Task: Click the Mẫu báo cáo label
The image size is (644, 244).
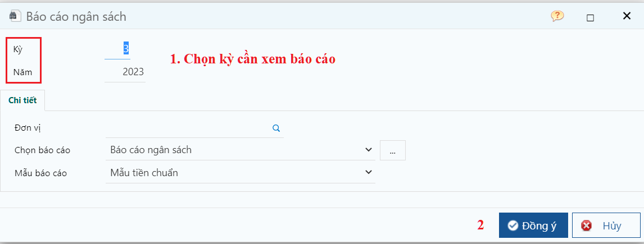Action: coord(40,173)
